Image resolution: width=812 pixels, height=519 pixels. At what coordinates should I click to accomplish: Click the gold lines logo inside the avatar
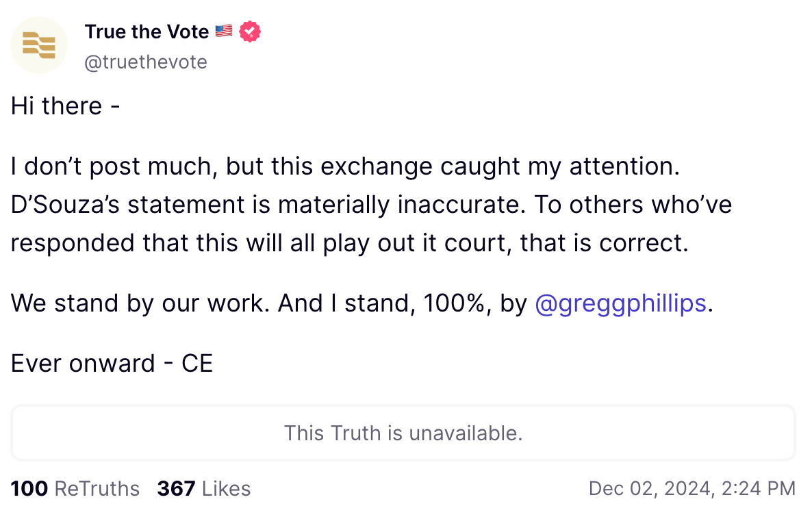coord(39,45)
